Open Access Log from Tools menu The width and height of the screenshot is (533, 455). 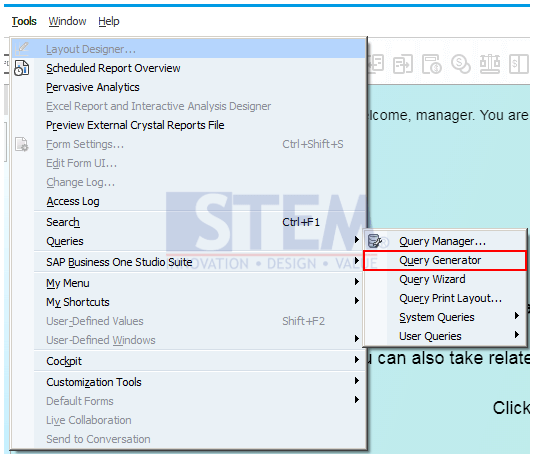click(73, 202)
